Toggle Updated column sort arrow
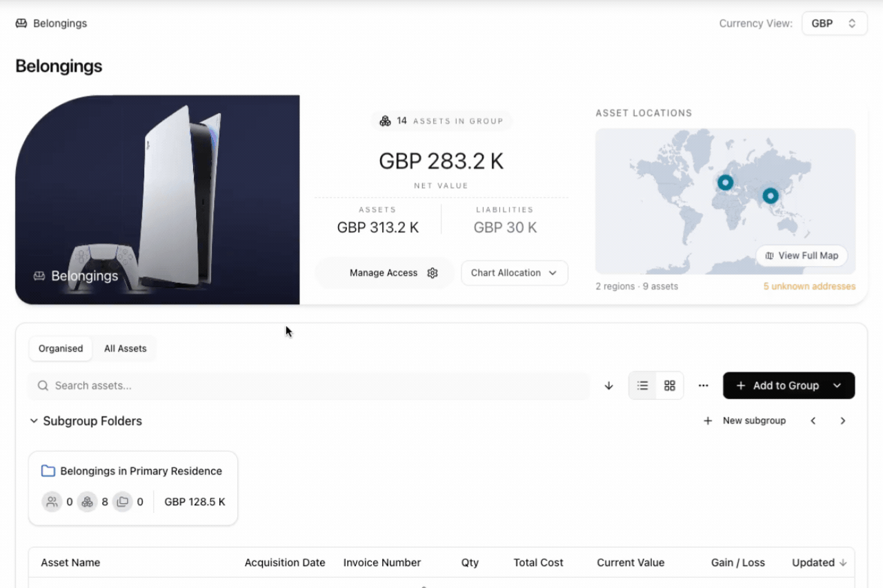883x588 pixels. click(x=843, y=562)
